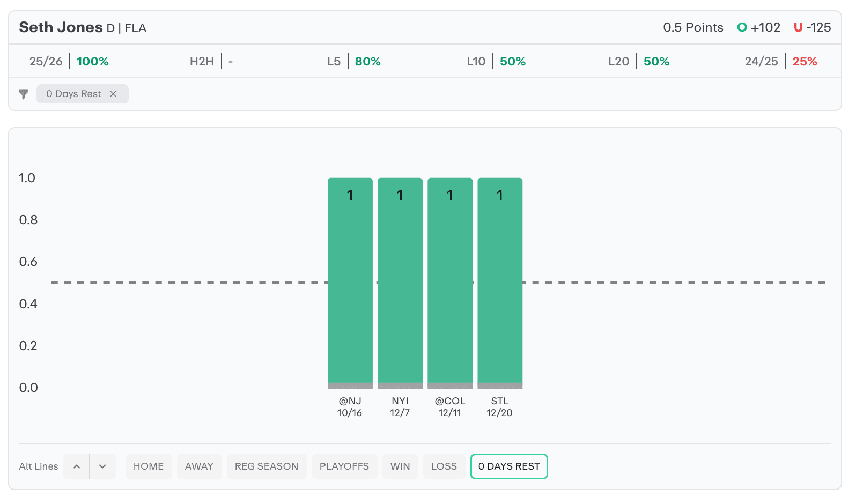Image resolution: width=856 pixels, height=504 pixels.
Task: Click the filter funnel icon
Action: 24,94
